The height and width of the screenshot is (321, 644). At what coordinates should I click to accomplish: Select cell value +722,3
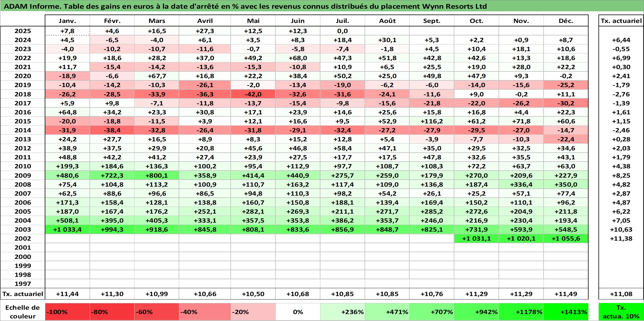112,175
